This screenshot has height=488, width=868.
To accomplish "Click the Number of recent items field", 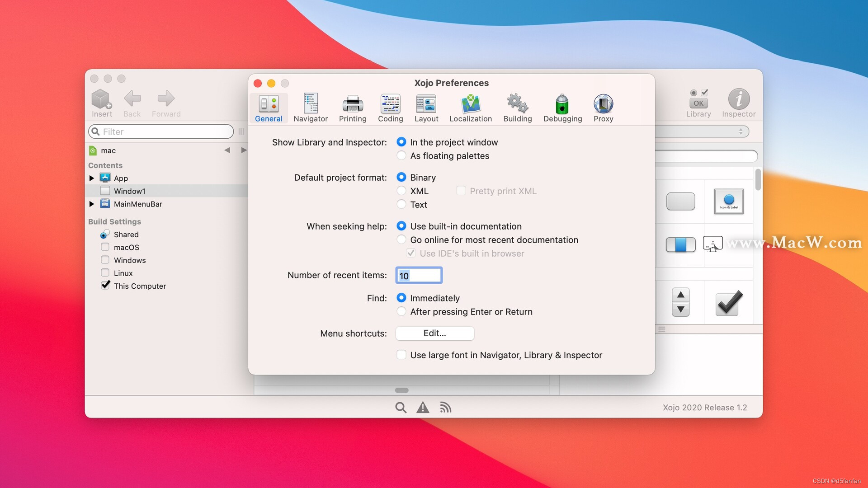I will 419,275.
